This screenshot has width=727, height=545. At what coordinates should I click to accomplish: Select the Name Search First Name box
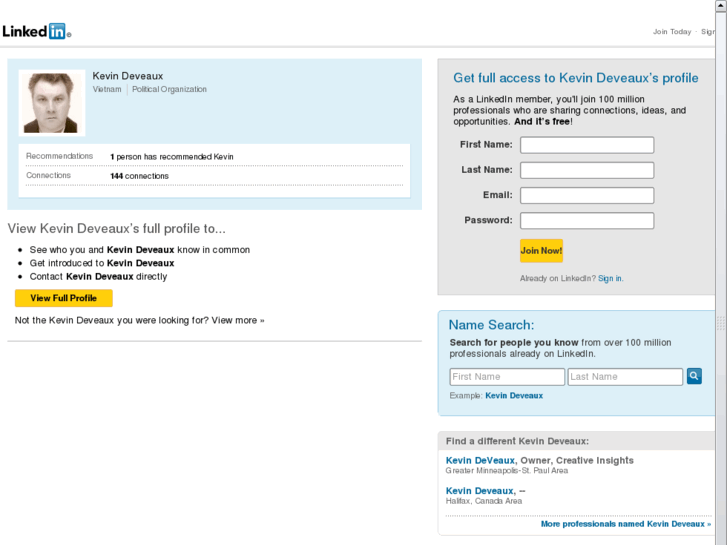click(507, 377)
